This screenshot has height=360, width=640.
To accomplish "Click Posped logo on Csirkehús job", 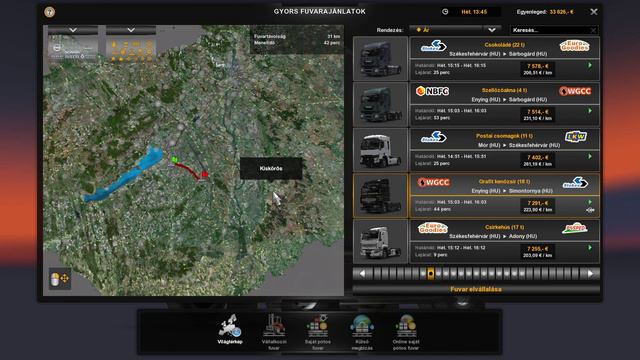I will coord(575,228).
